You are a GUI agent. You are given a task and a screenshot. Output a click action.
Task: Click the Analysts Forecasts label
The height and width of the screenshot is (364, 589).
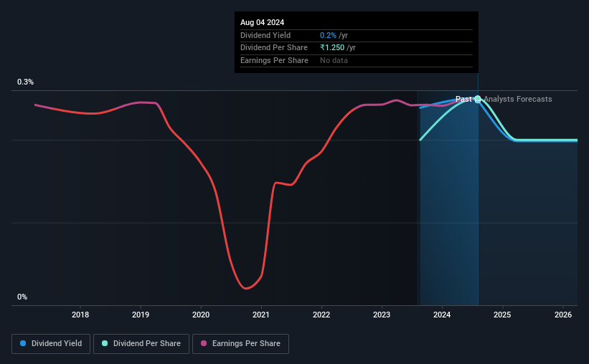[x=518, y=99]
